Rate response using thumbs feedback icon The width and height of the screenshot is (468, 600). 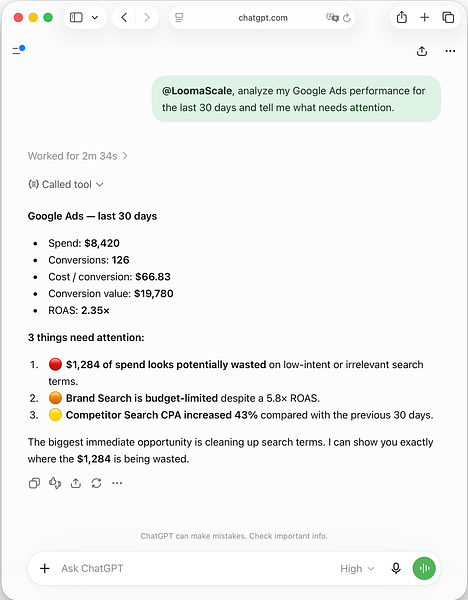pyautogui.click(x=55, y=483)
